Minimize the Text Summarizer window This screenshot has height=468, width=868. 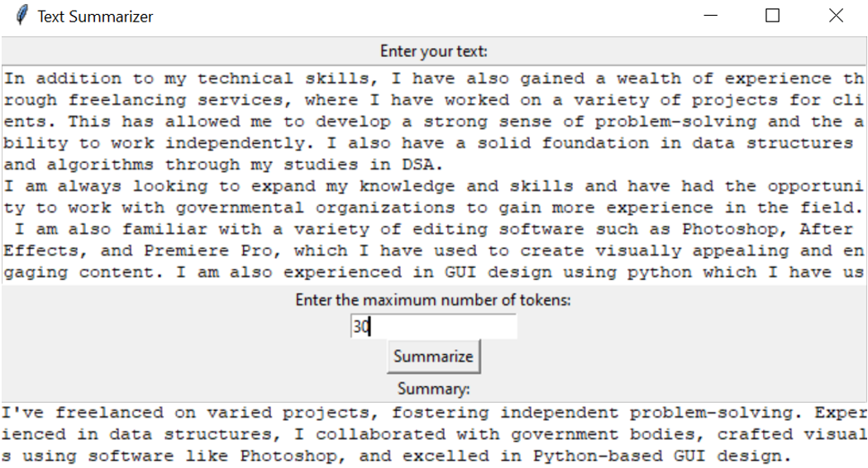710,16
